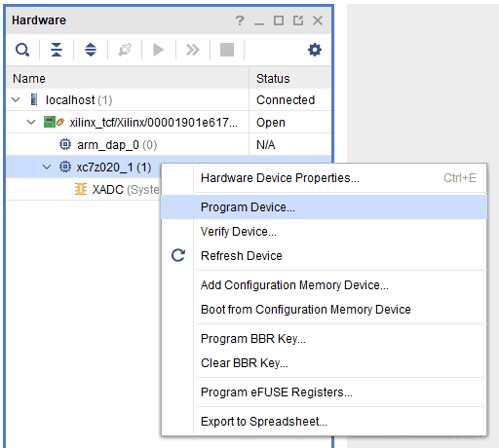The width and height of the screenshot is (499, 448).
Task: Click the Run Trigger play icon
Action: tap(159, 50)
